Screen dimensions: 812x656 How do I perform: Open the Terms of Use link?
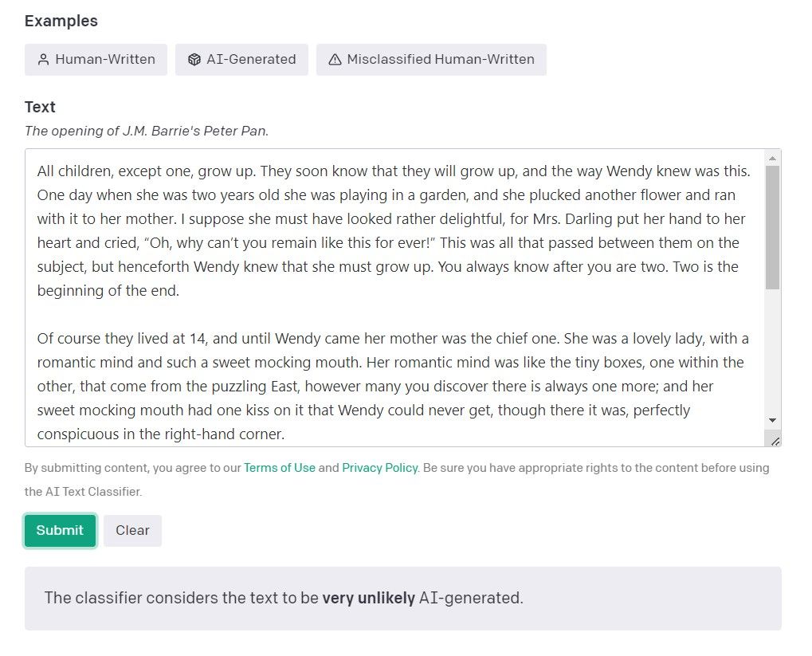pyautogui.click(x=280, y=468)
